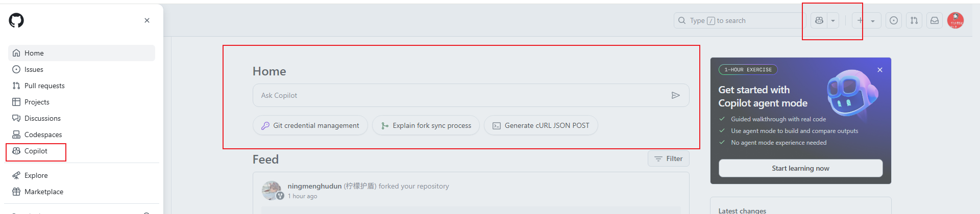The width and height of the screenshot is (980, 214).
Task: Expand the Copilot header dropdown arrow
Action: pos(833,20)
